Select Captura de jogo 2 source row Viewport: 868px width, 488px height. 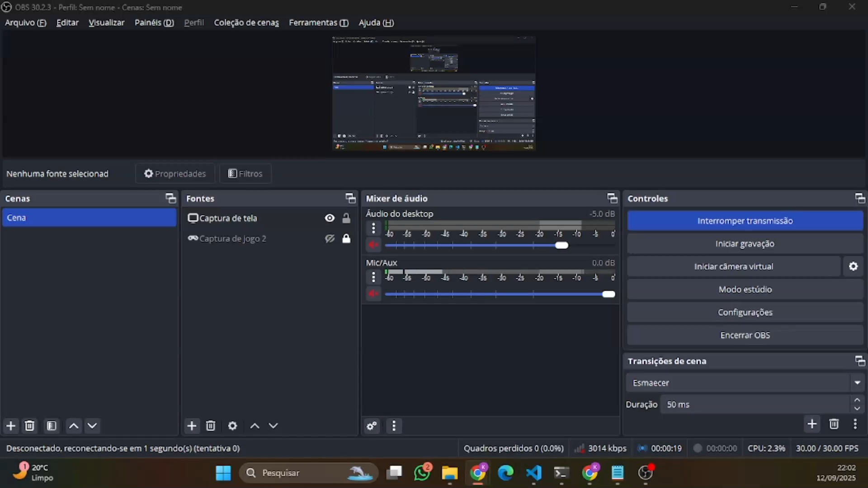click(x=269, y=239)
